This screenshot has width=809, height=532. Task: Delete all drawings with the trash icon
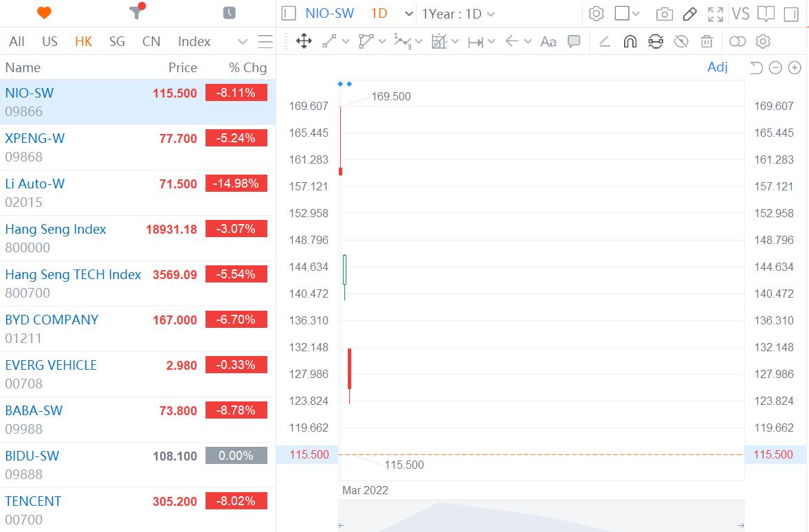707,41
